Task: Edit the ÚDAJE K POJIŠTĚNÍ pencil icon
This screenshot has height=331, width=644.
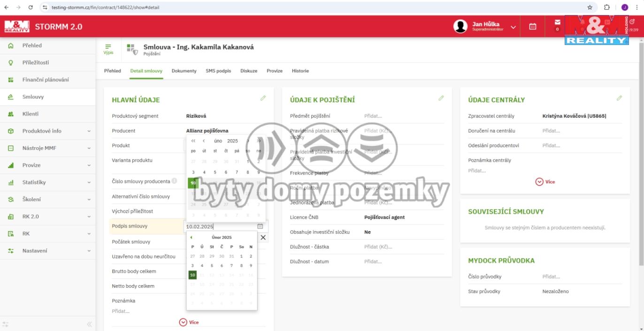Action: (x=441, y=98)
